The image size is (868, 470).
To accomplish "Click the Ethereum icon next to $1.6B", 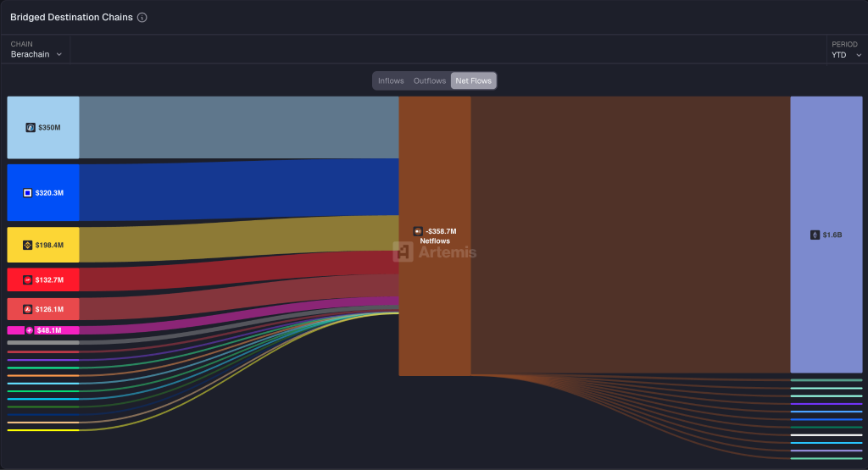I will click(815, 235).
